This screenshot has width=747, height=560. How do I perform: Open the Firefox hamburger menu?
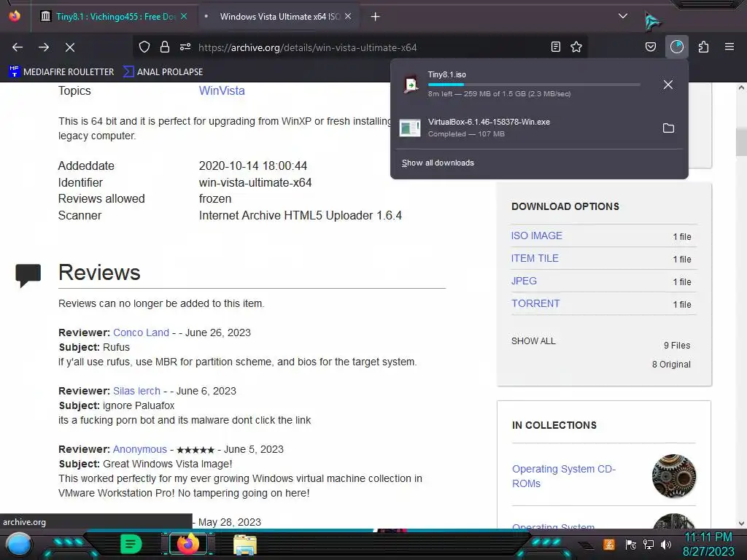729,47
